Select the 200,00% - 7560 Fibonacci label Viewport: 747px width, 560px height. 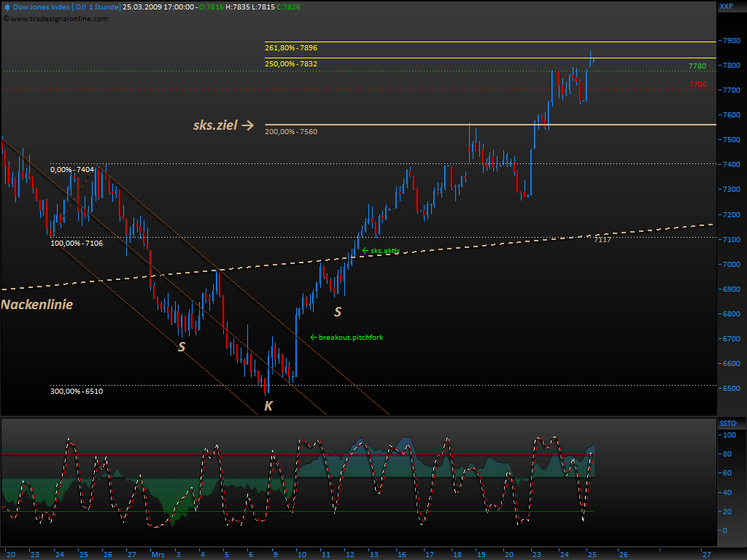tap(291, 131)
